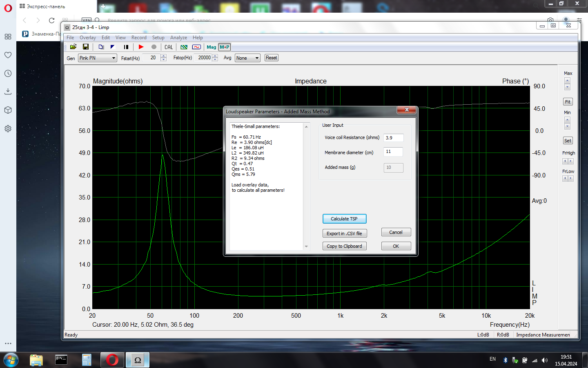Click the Open file folder icon
This screenshot has height=368, width=588.
coord(73,47)
